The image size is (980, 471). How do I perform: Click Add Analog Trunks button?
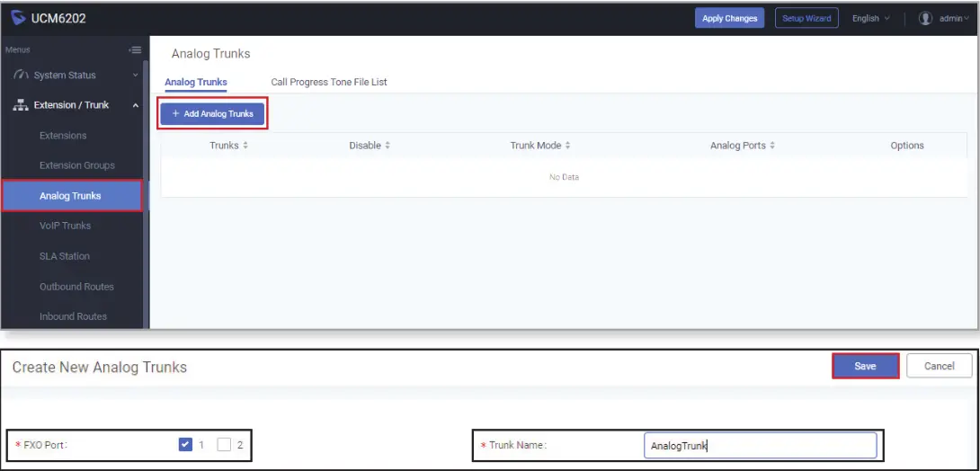[212, 113]
